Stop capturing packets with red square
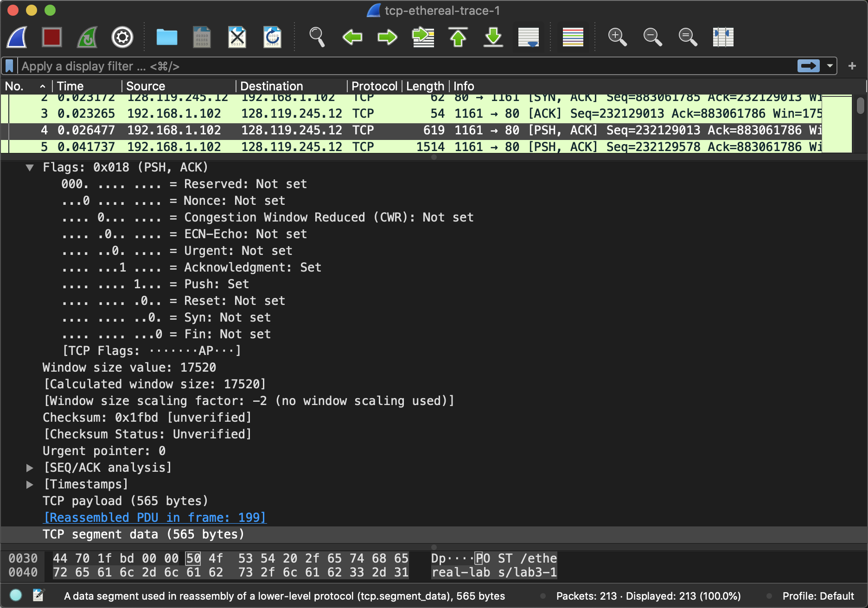 [x=52, y=37]
